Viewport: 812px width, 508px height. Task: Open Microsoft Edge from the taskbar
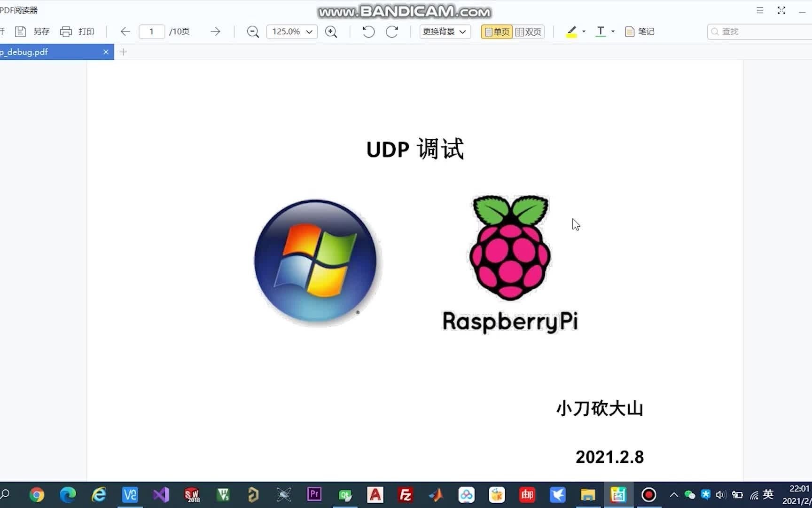[68, 495]
